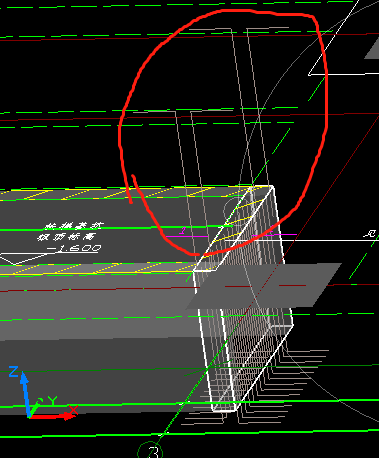Select the magenta section mark labeled 1

click(x=183, y=230)
